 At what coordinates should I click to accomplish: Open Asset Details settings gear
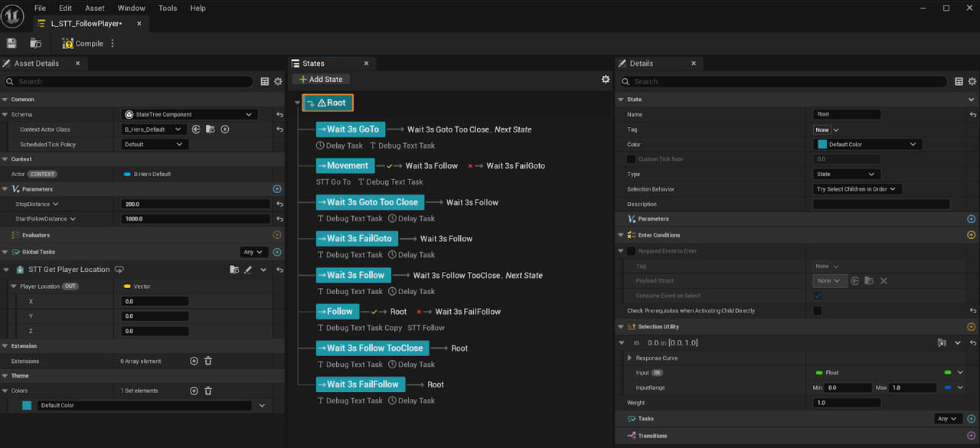click(x=278, y=81)
